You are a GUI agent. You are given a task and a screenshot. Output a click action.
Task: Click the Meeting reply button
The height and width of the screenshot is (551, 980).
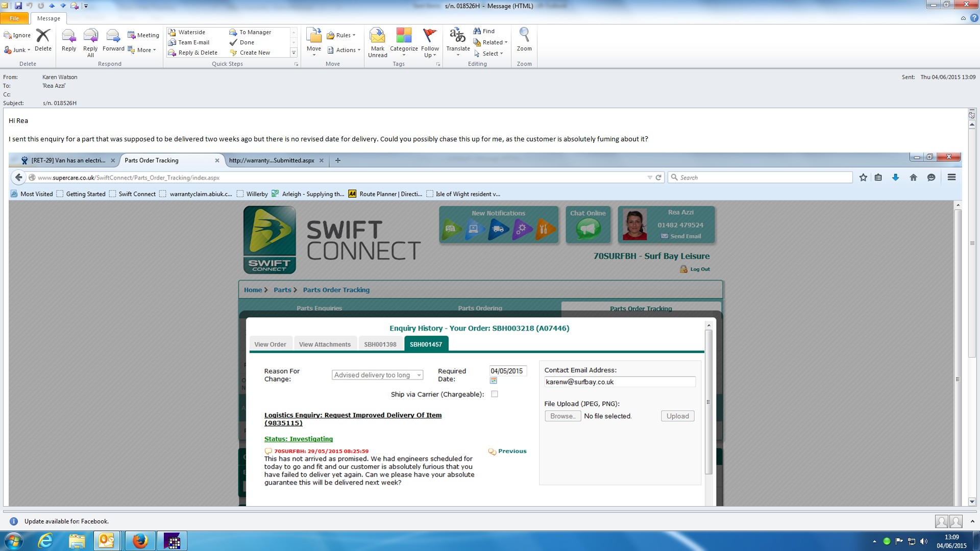tap(143, 35)
